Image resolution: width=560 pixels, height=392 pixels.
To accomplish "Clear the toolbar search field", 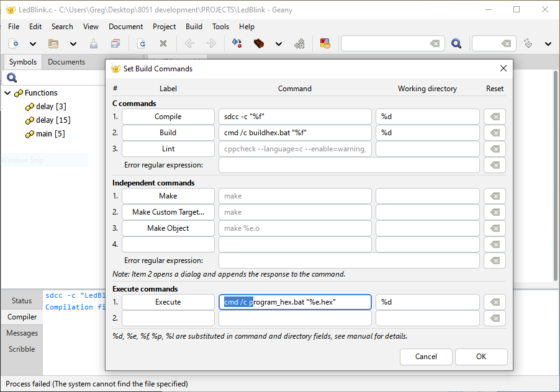I will pos(435,43).
